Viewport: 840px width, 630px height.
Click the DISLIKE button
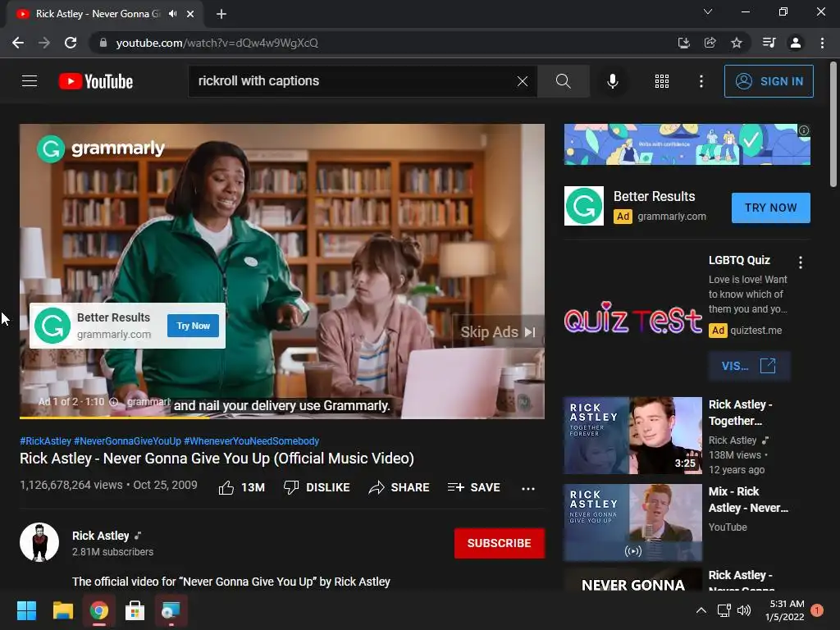317,487
